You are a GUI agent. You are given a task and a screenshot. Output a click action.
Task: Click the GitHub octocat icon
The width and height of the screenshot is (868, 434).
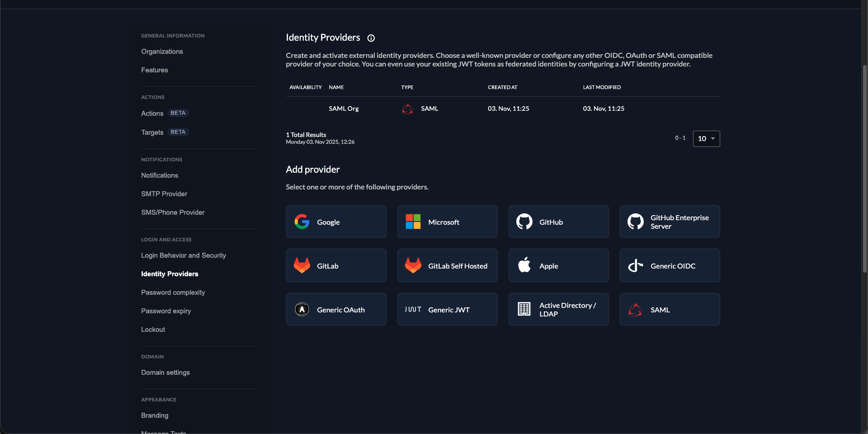[x=524, y=222]
